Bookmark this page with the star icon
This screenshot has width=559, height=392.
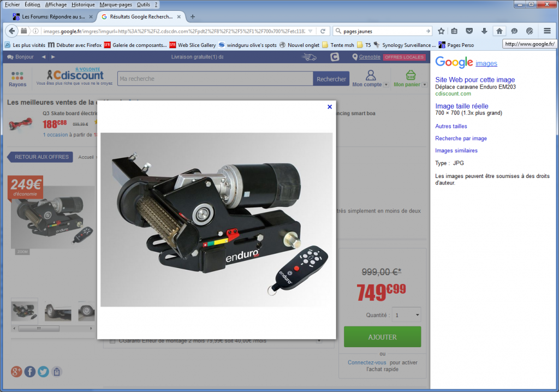tap(441, 31)
